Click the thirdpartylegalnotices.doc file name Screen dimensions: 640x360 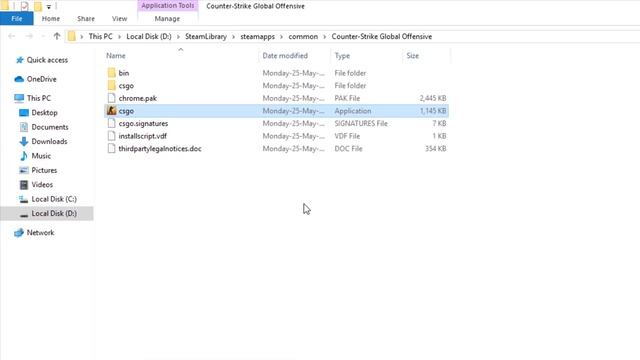coord(160,149)
